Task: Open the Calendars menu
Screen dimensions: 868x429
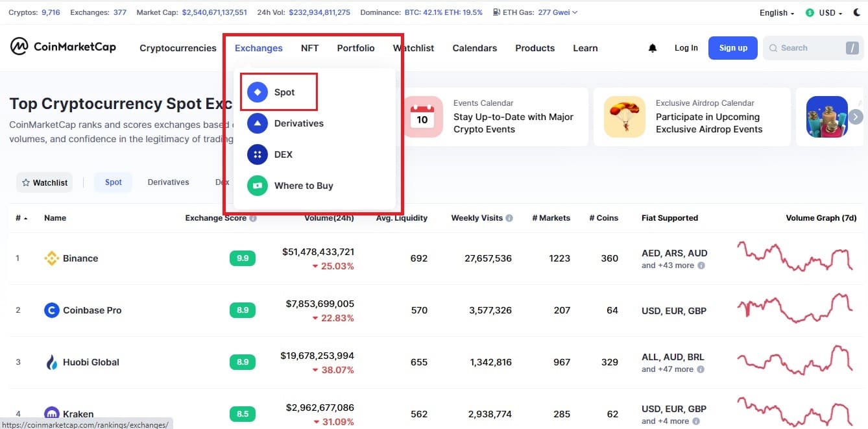Action: (x=475, y=48)
